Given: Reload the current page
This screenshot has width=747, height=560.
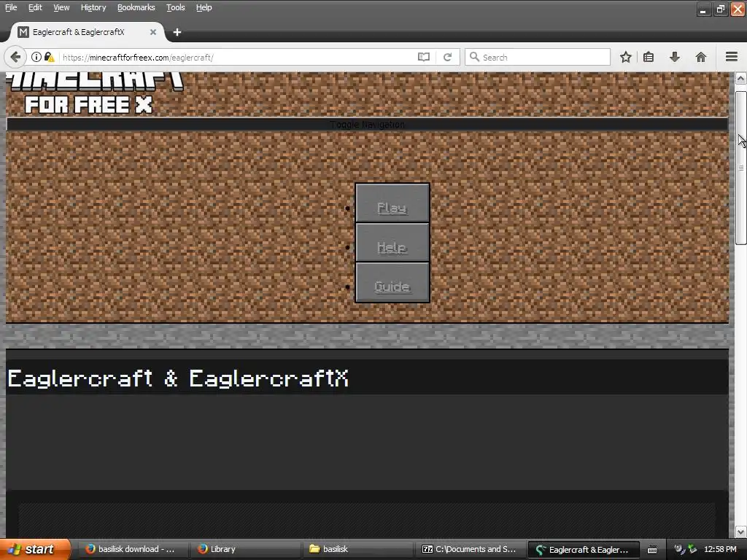Looking at the screenshot, I should coord(447,57).
